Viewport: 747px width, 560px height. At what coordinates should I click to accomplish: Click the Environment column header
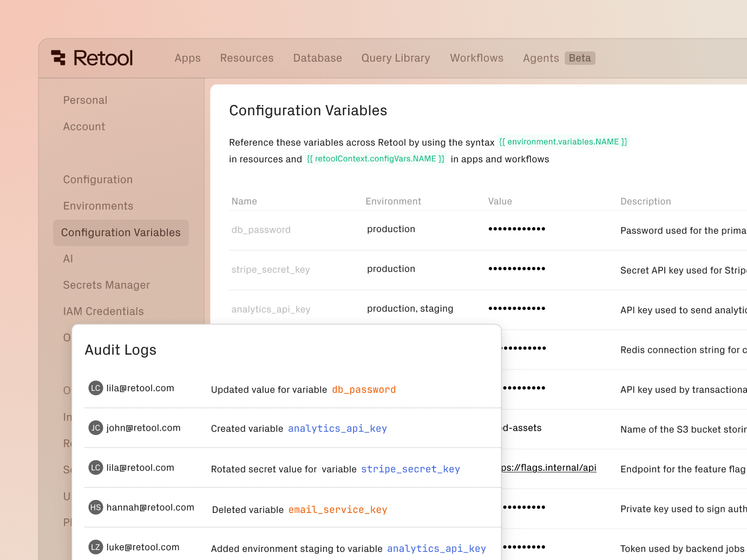tap(393, 201)
